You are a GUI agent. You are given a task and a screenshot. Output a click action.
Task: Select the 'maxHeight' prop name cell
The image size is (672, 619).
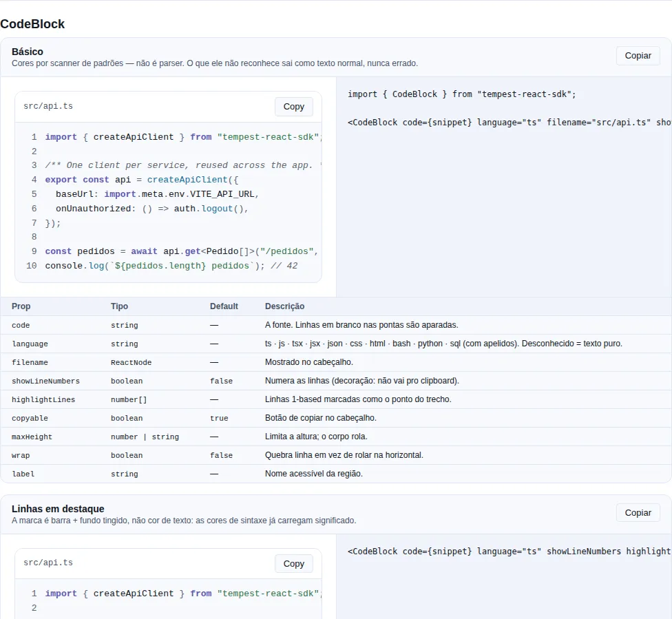pos(32,437)
